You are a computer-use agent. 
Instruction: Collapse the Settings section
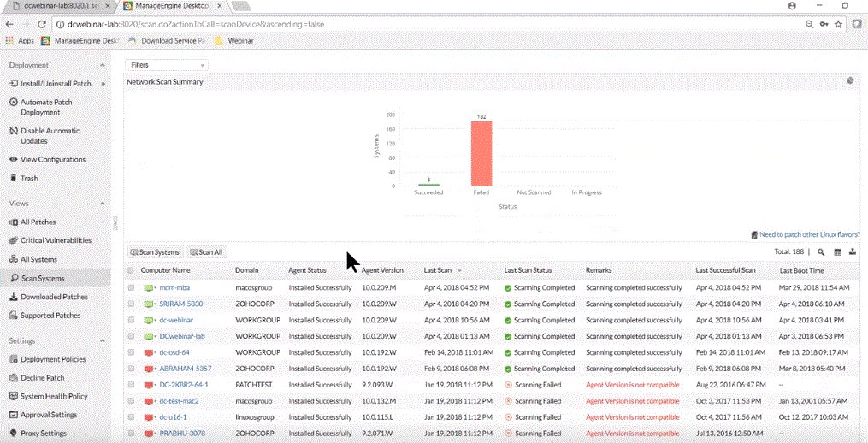pos(103,341)
